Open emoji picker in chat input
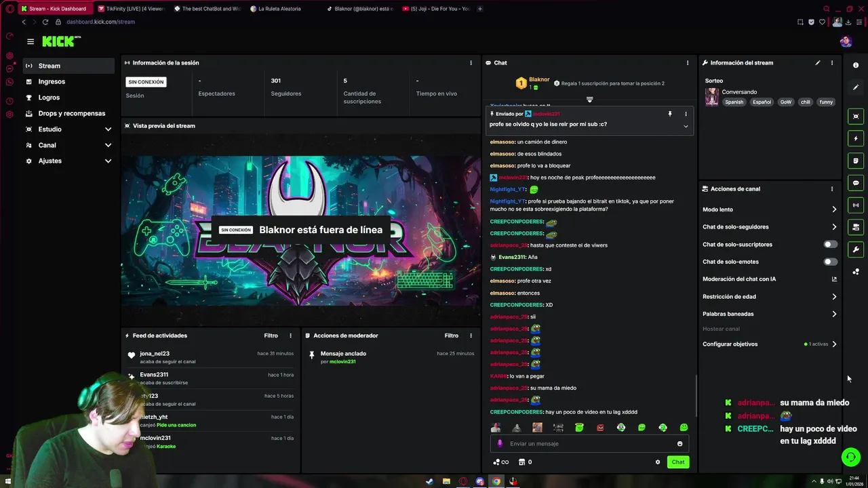The image size is (868, 488). click(679, 444)
